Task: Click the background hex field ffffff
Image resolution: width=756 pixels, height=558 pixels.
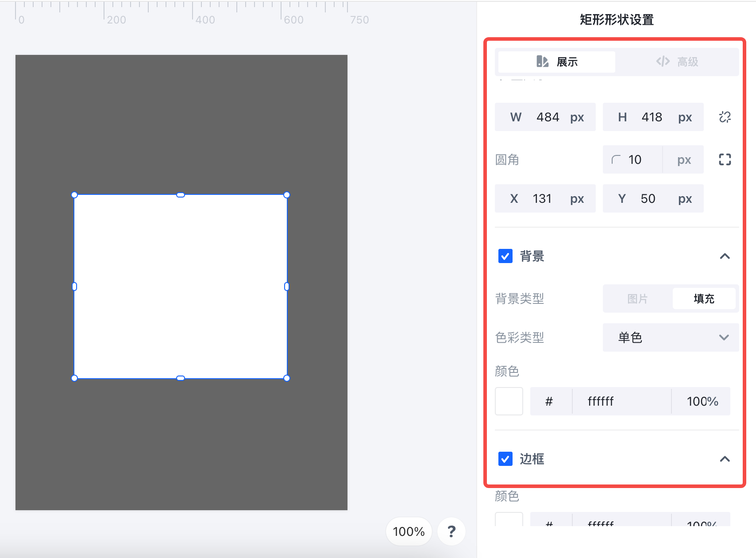Action: point(622,401)
